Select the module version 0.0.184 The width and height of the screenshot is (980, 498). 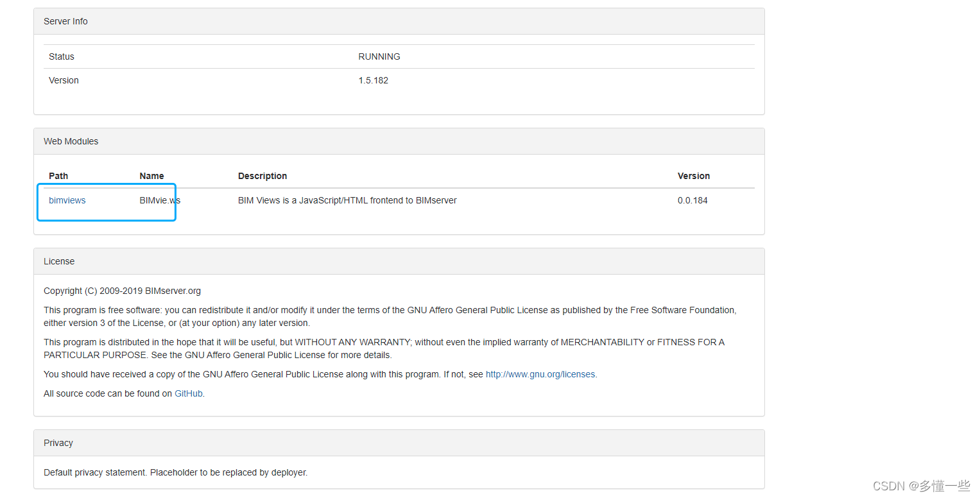pyautogui.click(x=692, y=200)
